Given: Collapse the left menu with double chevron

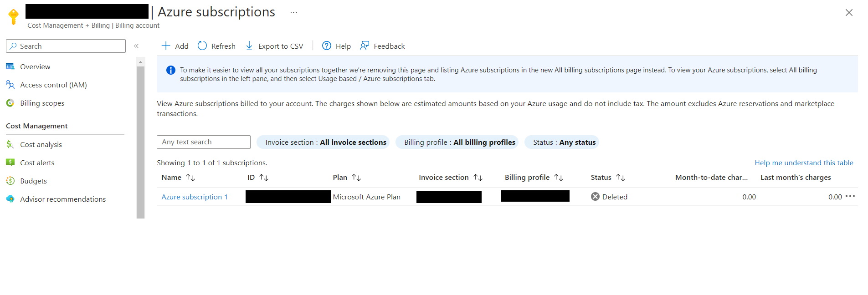Looking at the screenshot, I should click(x=136, y=46).
